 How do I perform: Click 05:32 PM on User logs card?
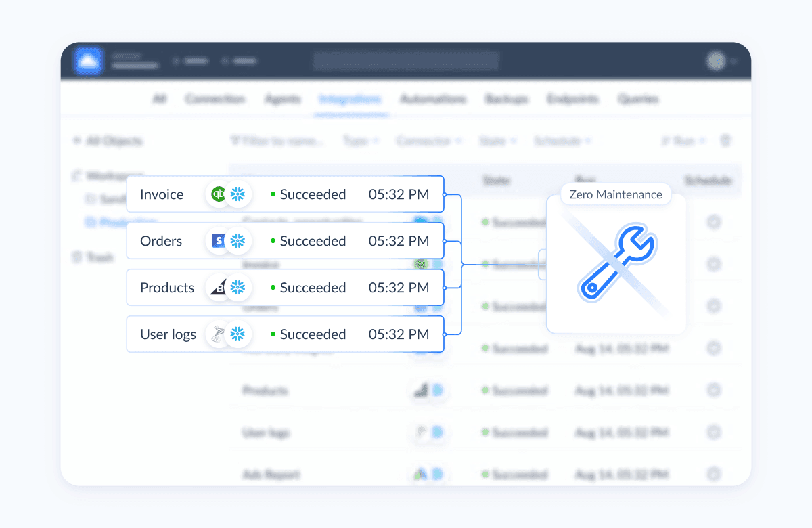[x=399, y=334]
